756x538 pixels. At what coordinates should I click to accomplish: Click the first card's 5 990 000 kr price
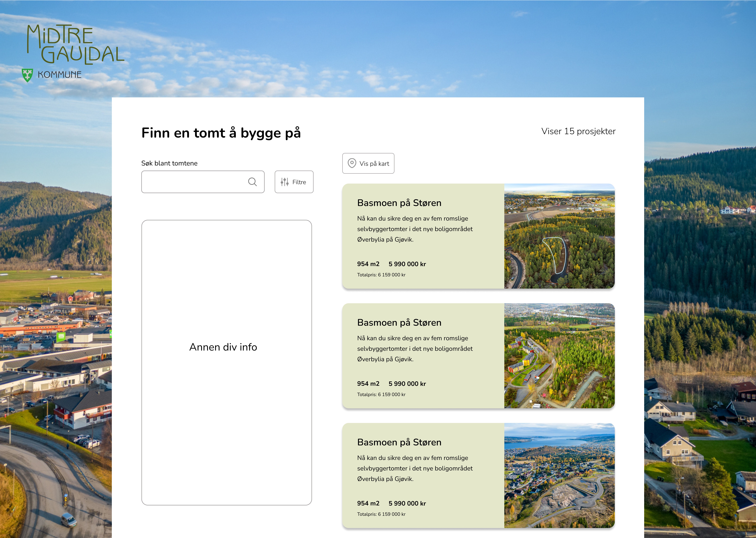407,264
